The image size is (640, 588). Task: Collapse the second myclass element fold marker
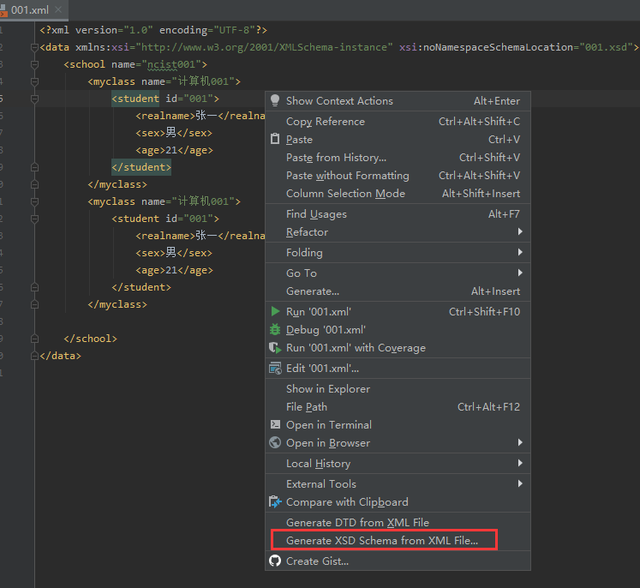tap(35, 202)
